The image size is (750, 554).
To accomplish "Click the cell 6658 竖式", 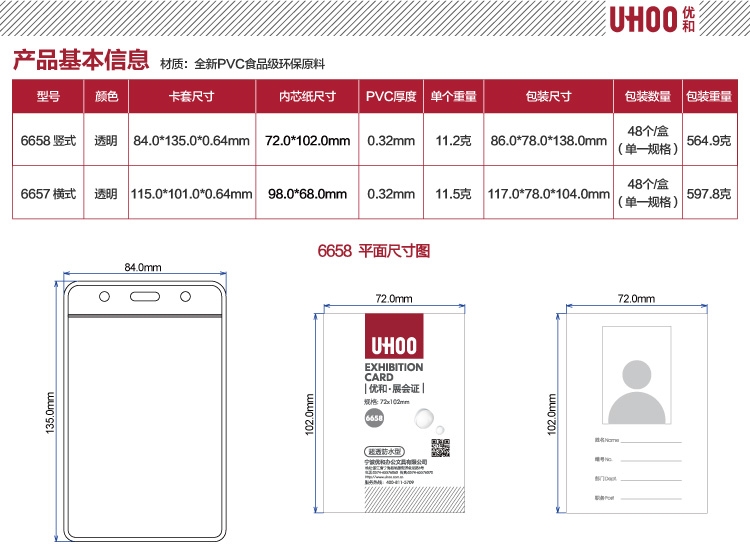I will pyautogui.click(x=48, y=141).
